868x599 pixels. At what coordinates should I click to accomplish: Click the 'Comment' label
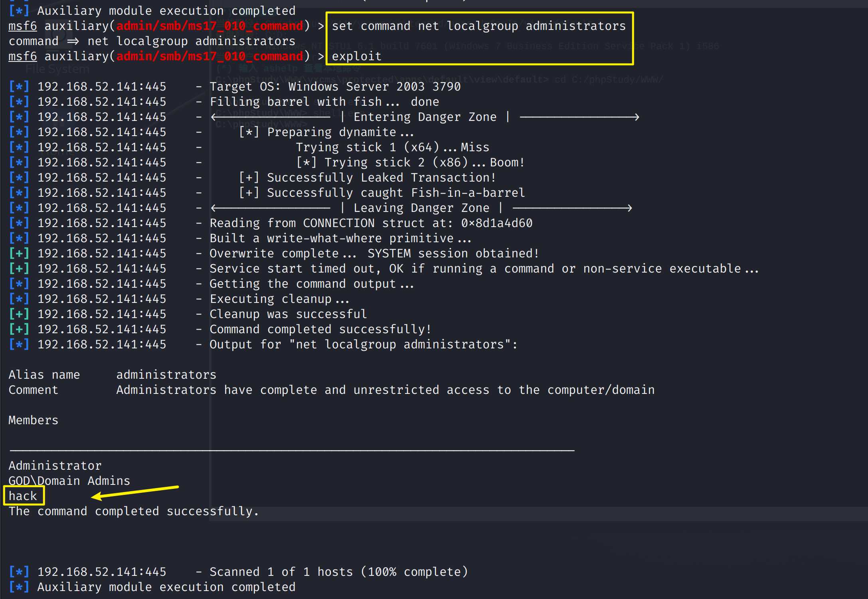[x=34, y=390]
